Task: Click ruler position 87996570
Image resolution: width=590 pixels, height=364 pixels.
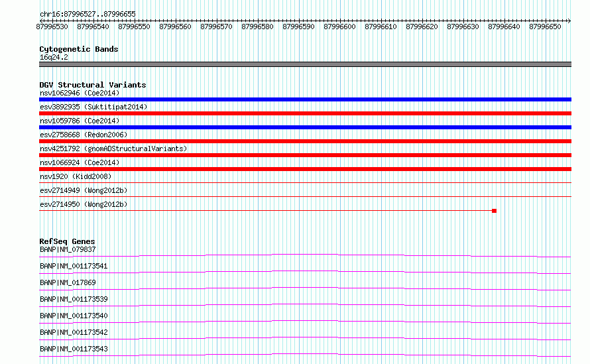Action: (216, 27)
